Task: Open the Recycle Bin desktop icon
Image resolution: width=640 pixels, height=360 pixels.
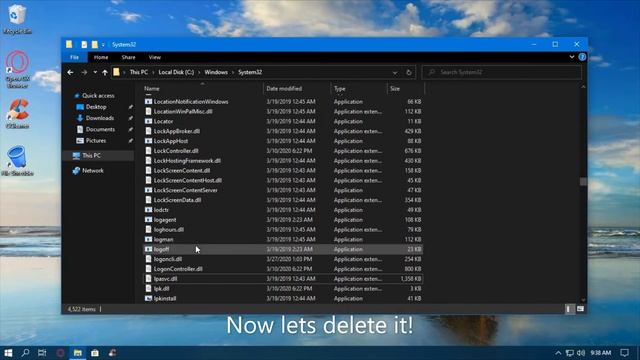Action: click(x=17, y=19)
